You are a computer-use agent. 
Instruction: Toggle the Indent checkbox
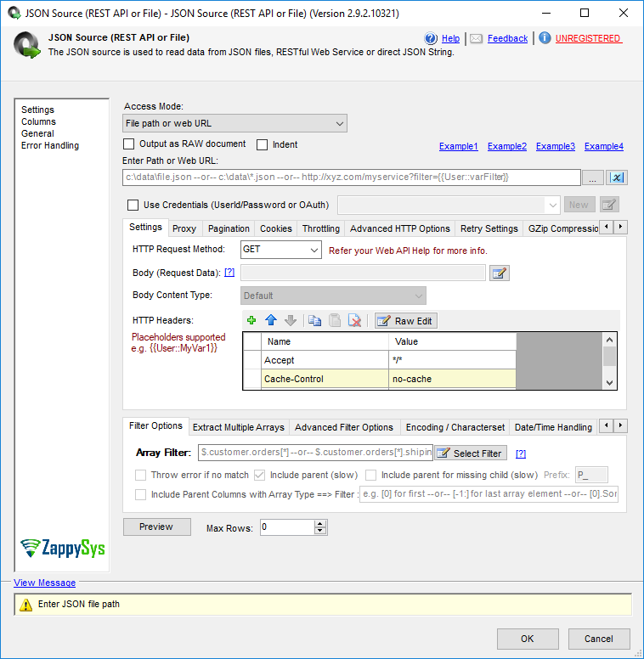pyautogui.click(x=262, y=144)
